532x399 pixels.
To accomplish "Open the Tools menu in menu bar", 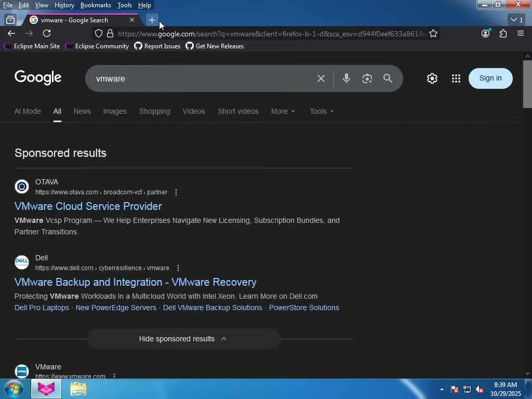I will 125,5.
